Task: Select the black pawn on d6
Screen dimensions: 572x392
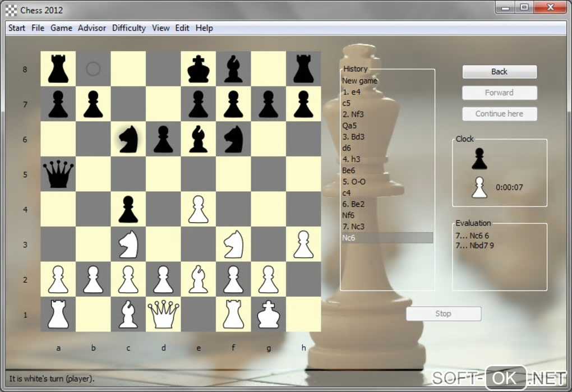Action: click(163, 139)
